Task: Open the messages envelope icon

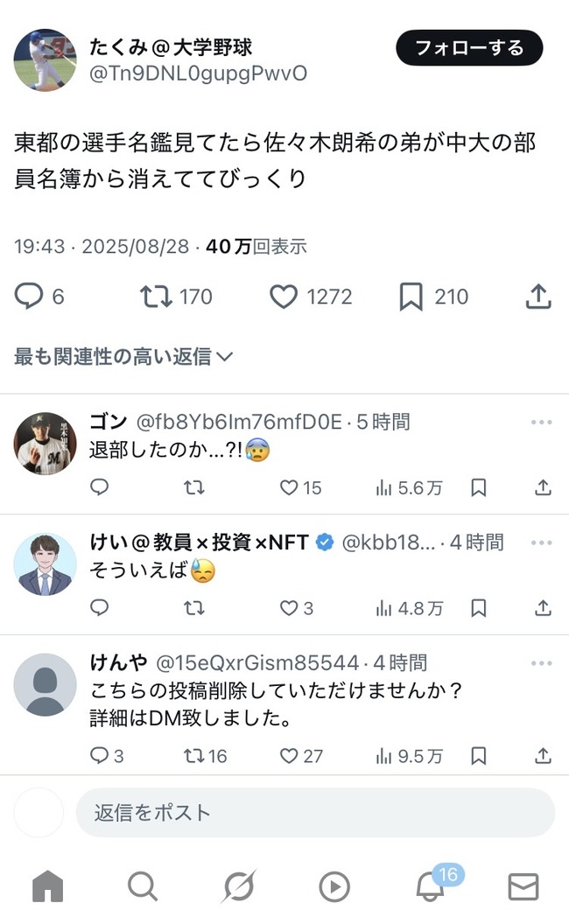Action: click(x=523, y=886)
